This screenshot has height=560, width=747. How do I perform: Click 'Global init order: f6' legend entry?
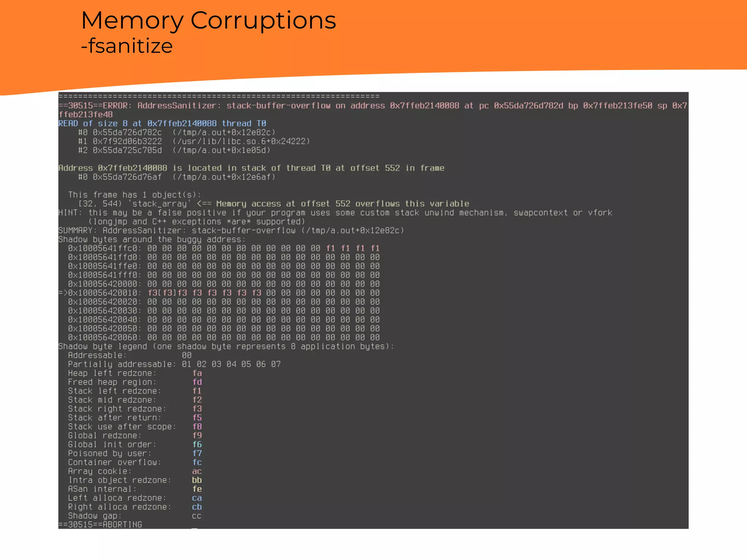135,444
